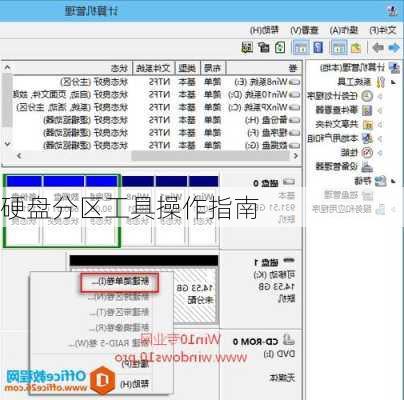Screen dimensions: 404x400
Task: Sort by the 卷 column header
Action: pos(265,68)
